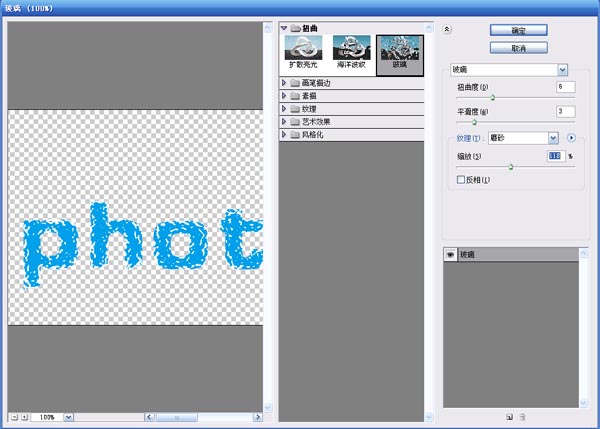The height and width of the screenshot is (429, 600).
Task: Expand the 画笔描边 filter folder
Action: [285, 82]
